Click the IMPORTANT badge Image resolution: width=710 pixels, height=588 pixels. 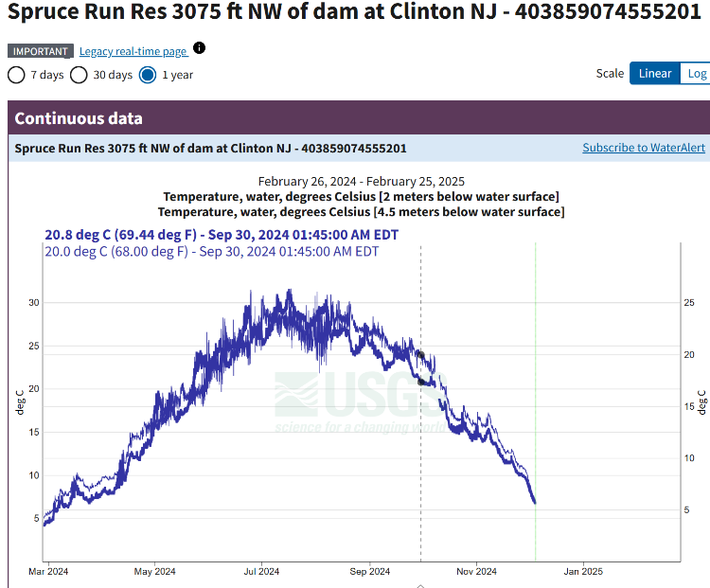point(41,51)
